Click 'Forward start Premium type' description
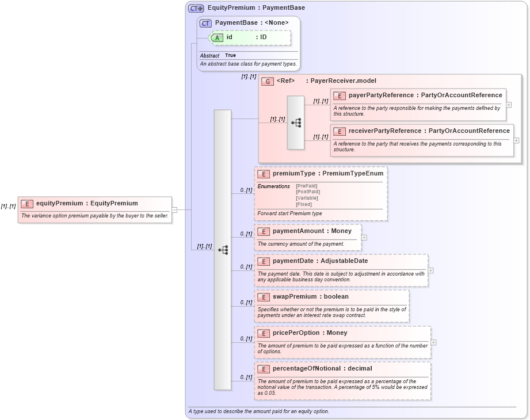 [x=289, y=213]
